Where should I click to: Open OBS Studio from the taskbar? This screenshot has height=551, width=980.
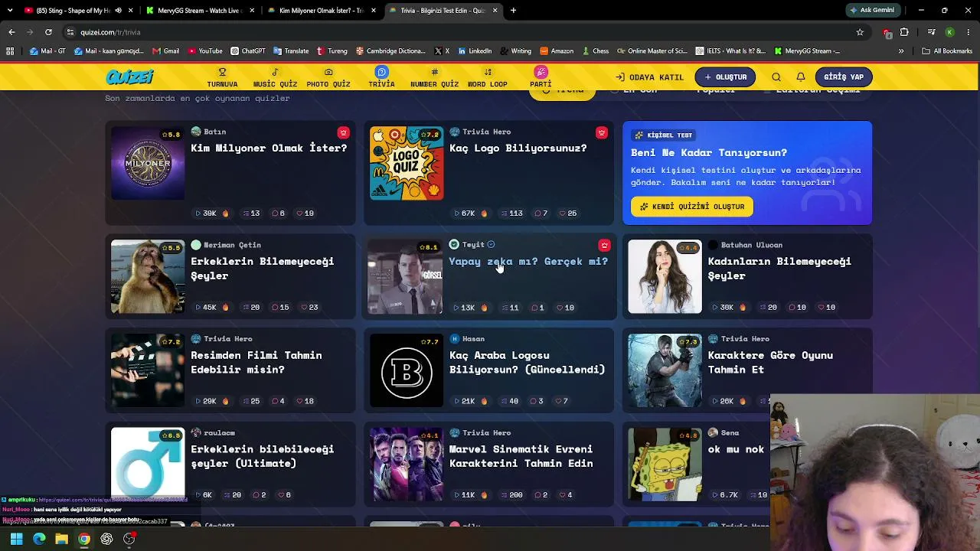(129, 539)
